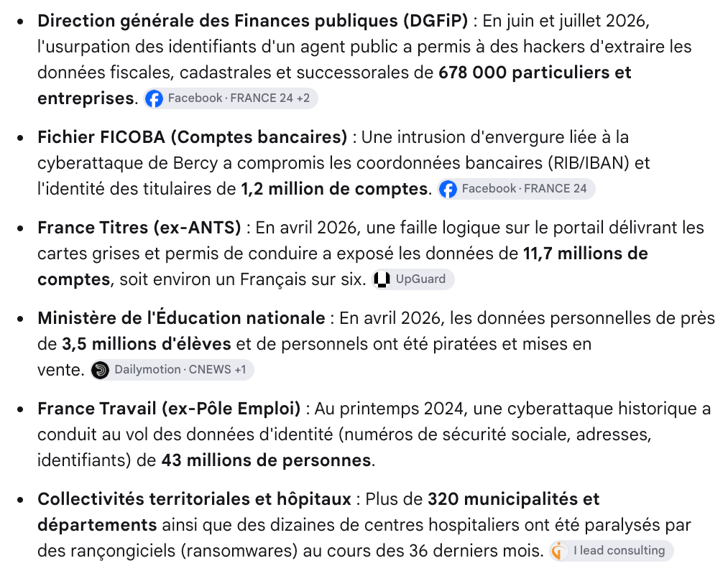This screenshot has height=581, width=728.
Task: Click the Dailymotion logo icon
Action: pos(101,370)
